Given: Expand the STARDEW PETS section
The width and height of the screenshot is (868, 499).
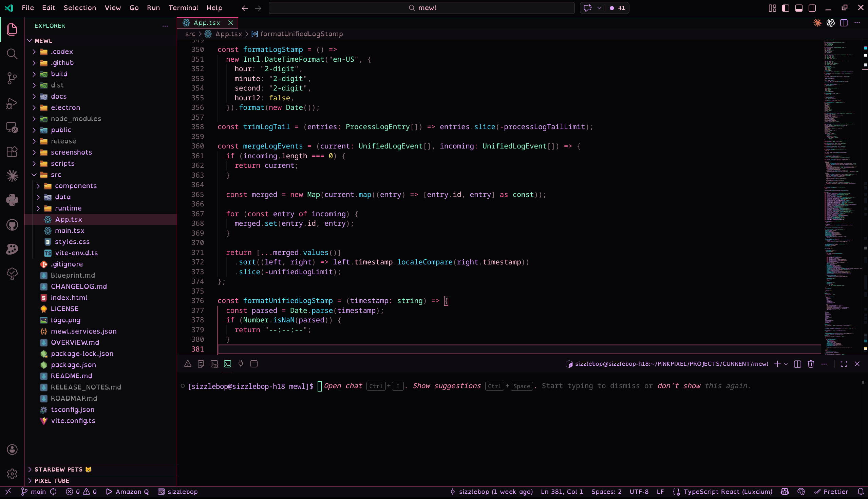Looking at the screenshot, I should tap(58, 470).
